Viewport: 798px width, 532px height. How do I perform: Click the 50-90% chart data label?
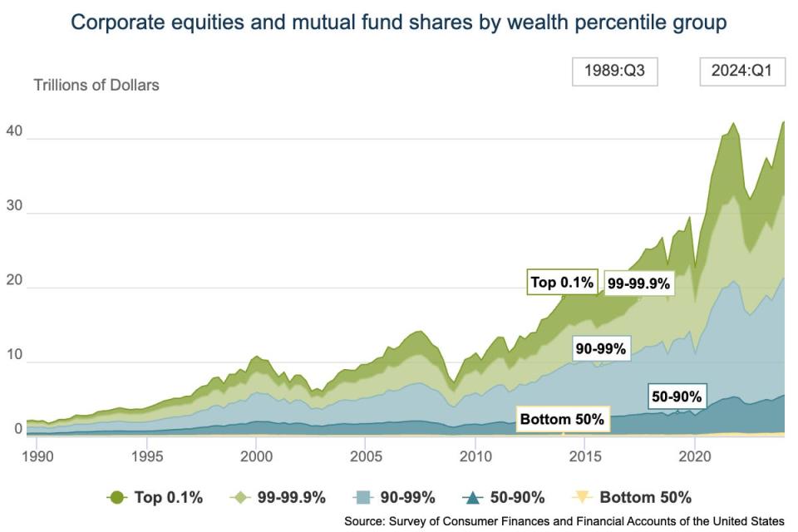(x=677, y=397)
